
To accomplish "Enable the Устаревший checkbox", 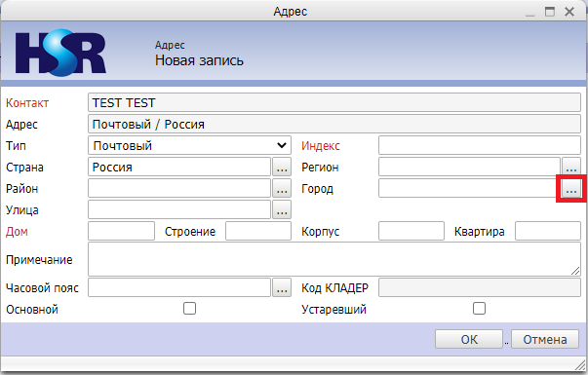I will [479, 309].
